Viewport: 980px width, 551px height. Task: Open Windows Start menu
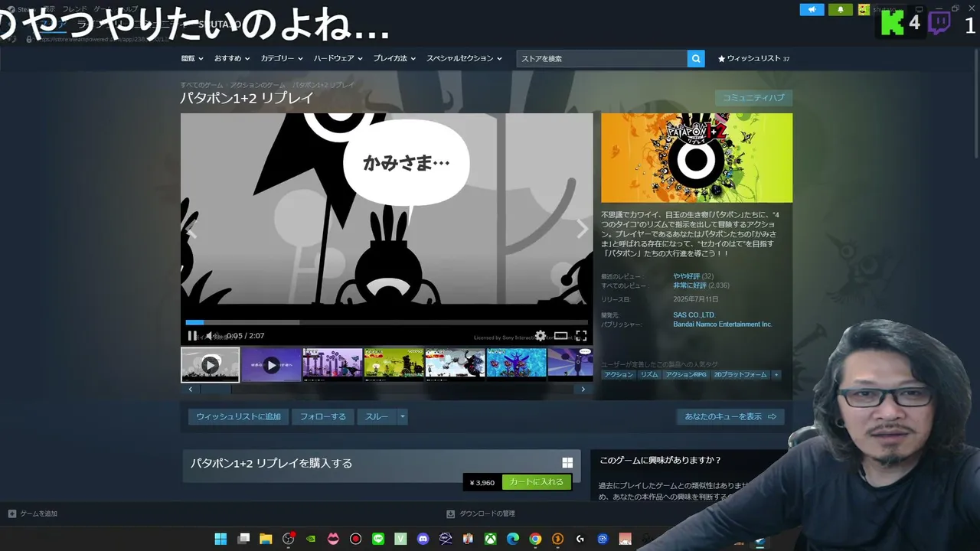[220, 539]
